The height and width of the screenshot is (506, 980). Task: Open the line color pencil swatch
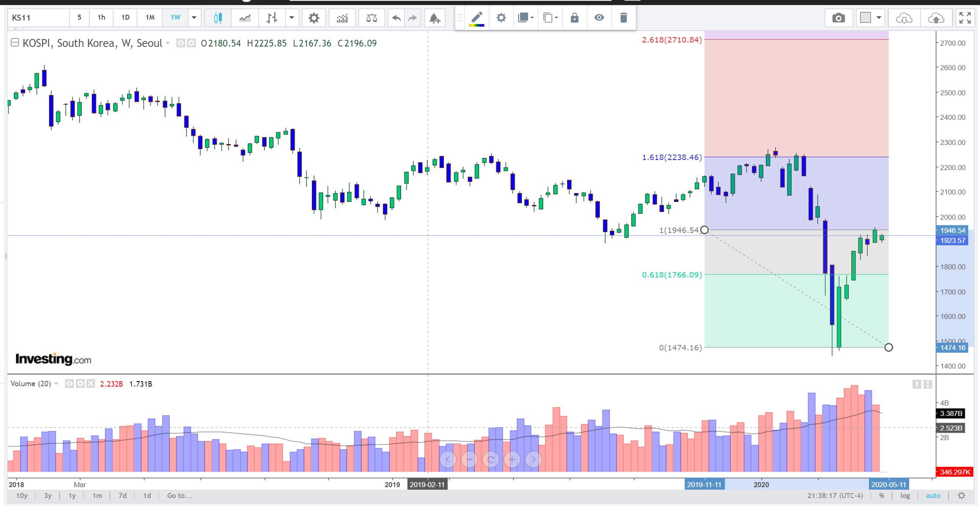tap(477, 18)
